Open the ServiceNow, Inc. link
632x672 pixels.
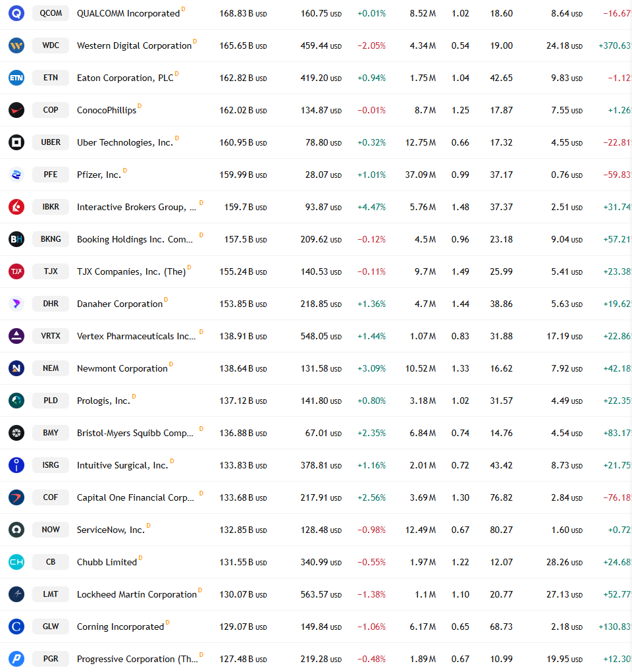pos(111,530)
